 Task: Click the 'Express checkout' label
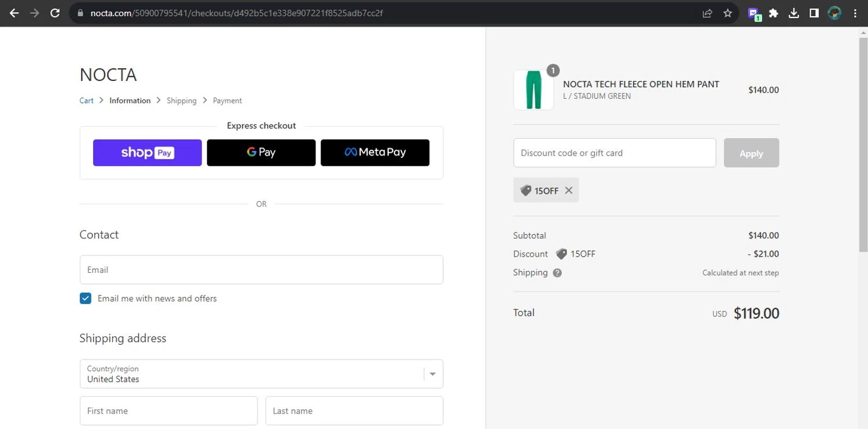click(x=262, y=125)
